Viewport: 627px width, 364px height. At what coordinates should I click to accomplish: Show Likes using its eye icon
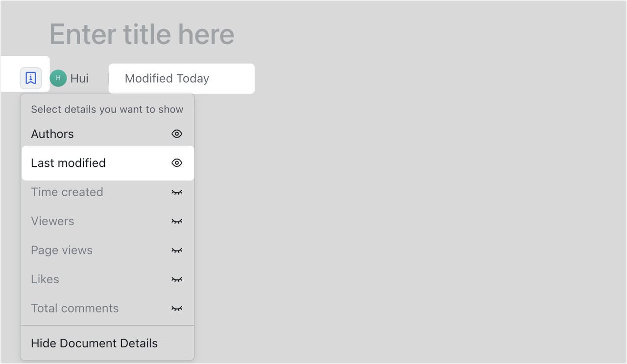(177, 279)
